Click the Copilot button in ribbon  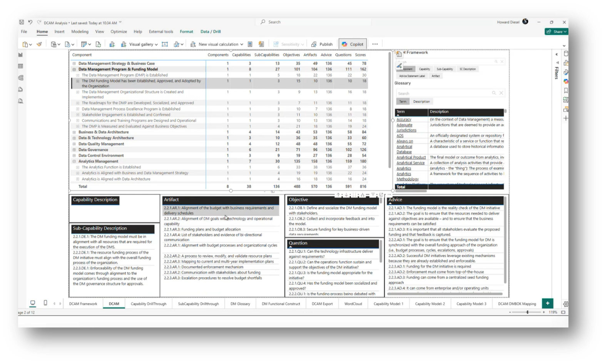pos(353,44)
